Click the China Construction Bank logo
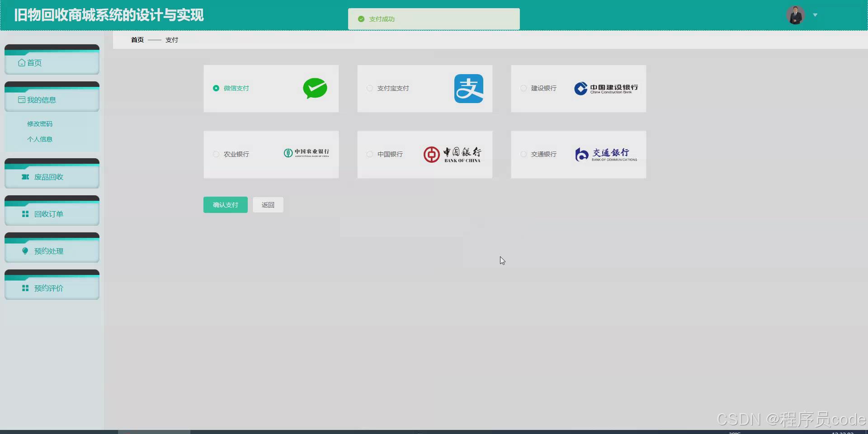The image size is (868, 434). tap(606, 89)
